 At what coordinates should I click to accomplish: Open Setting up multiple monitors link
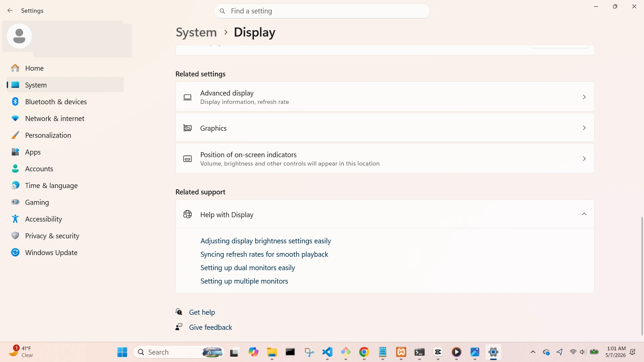click(244, 281)
